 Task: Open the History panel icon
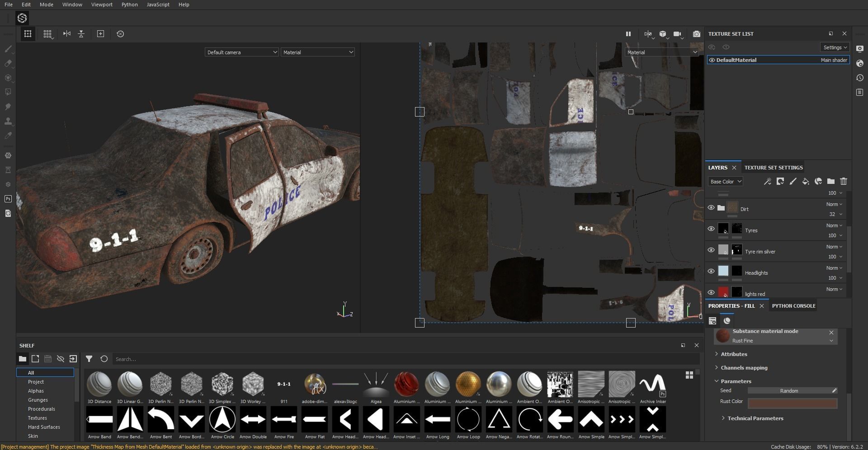[x=860, y=78]
